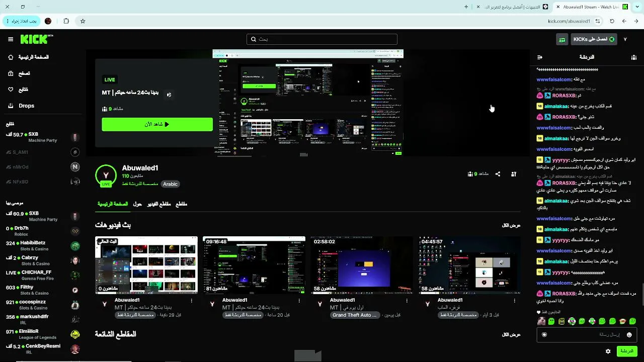Open recommended channel CenkBeyResmi
644x362 pixels.
43,349
